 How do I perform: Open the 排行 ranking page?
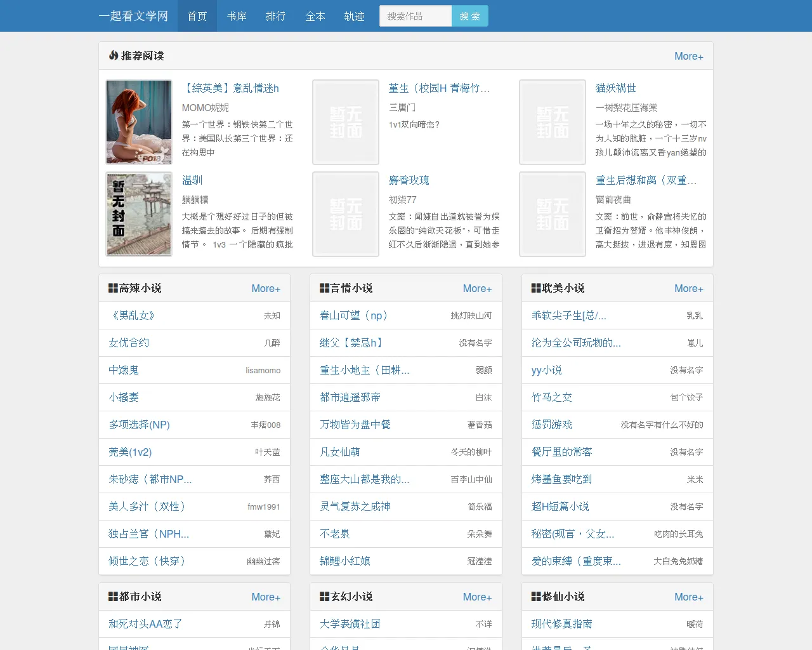275,17
